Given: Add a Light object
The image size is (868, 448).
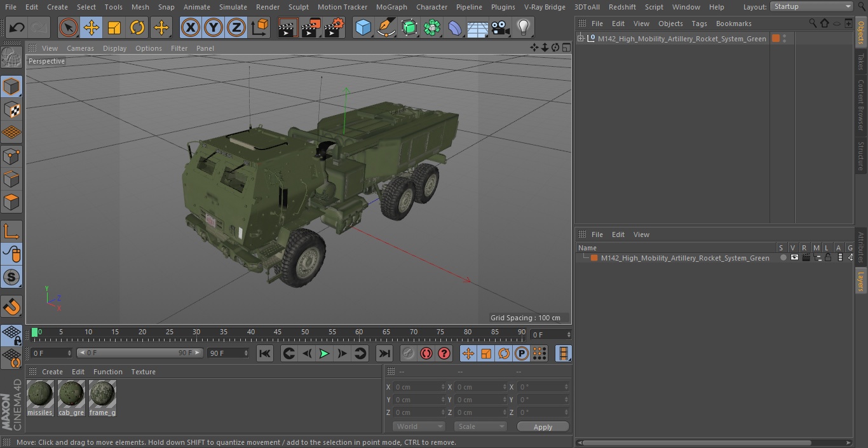Looking at the screenshot, I should pyautogui.click(x=523, y=27).
